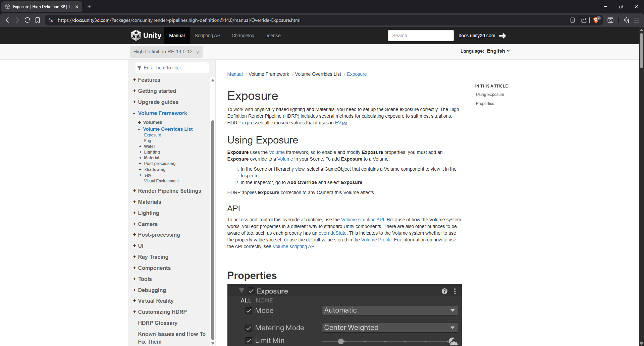Open the Leo AI assistant icon
This screenshot has height=346, width=644.
[626, 20]
